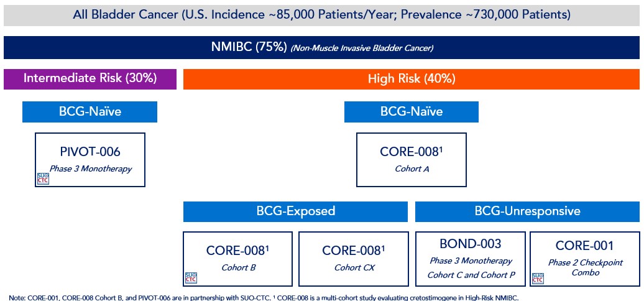Viewport: 644px width, 301px height.
Task: Choose the BCG-Unresponsive header
Action: point(527,211)
